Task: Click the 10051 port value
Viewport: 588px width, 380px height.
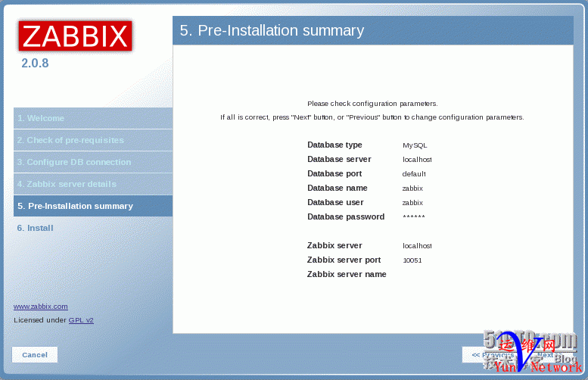Action: (x=412, y=260)
